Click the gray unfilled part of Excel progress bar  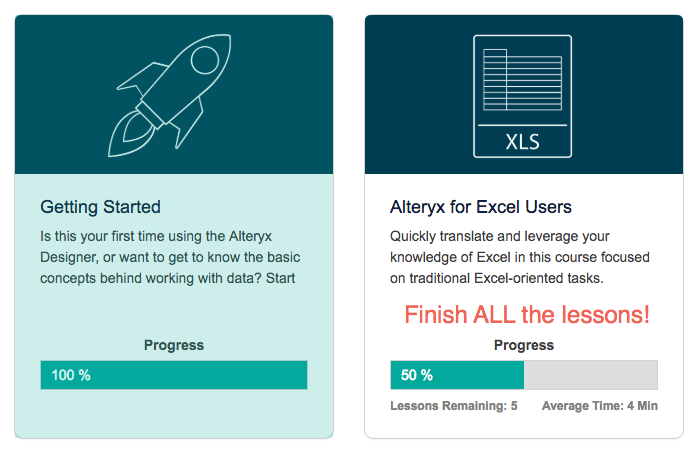pyautogui.click(x=590, y=375)
